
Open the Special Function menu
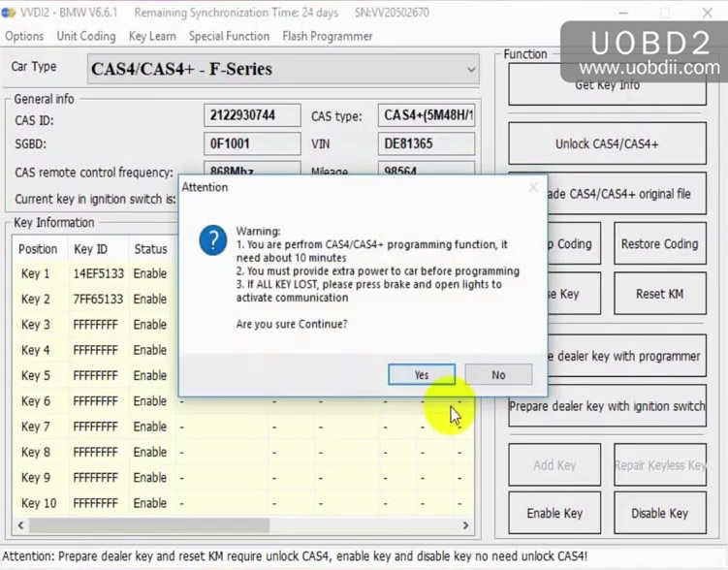click(x=229, y=36)
